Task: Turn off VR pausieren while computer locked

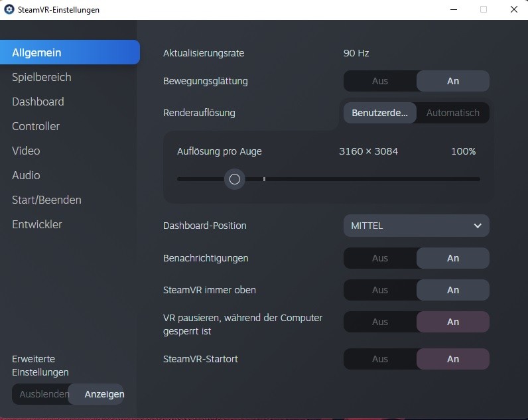Action: (380, 322)
